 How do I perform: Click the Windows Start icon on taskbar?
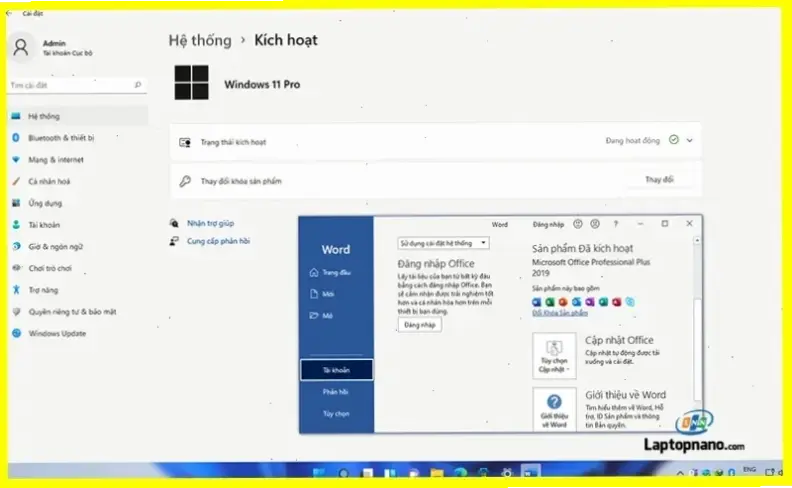[x=320, y=472]
